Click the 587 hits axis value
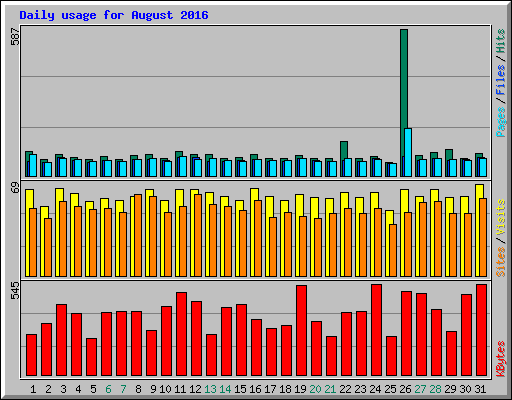This screenshot has width=512, height=400. [x=15, y=37]
